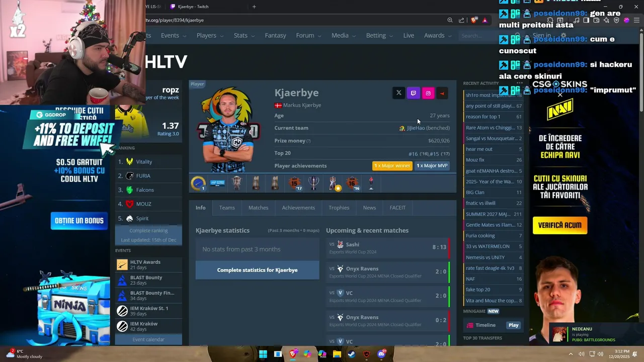Open the Live menu item
644x362 pixels.
(x=409, y=36)
